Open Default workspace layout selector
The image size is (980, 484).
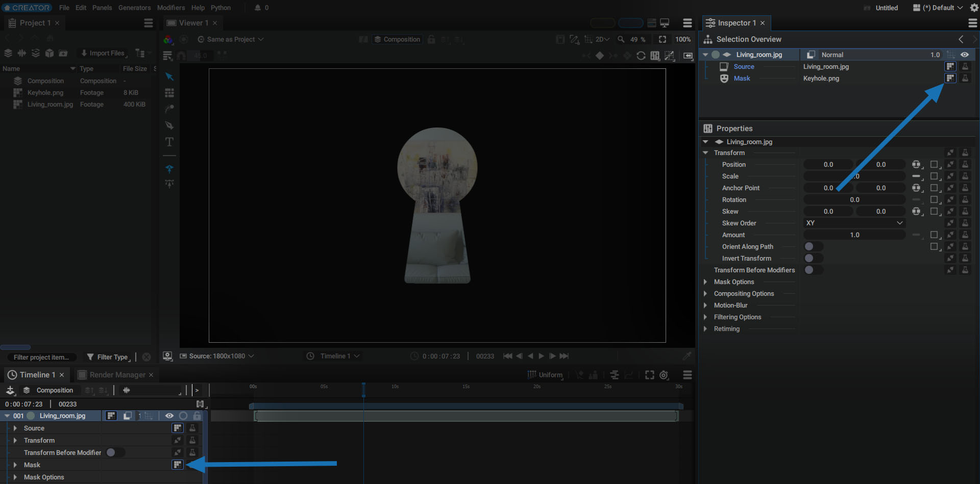[938, 8]
